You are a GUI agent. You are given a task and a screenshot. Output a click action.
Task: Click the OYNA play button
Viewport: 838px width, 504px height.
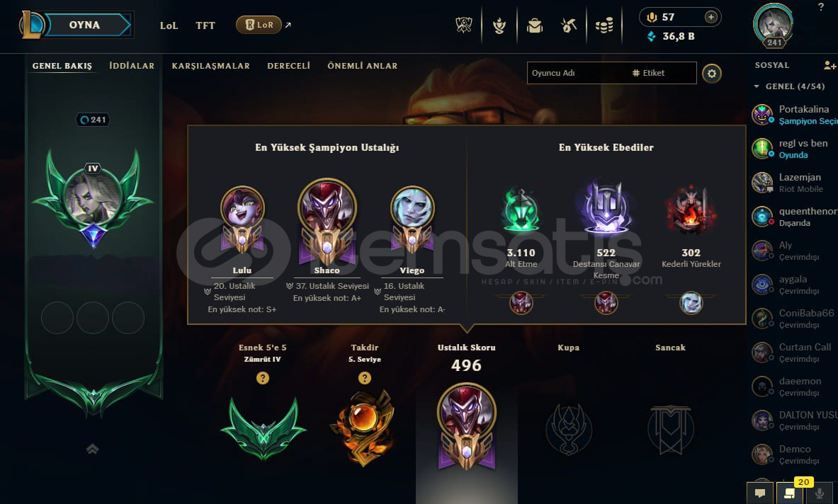pos(84,25)
